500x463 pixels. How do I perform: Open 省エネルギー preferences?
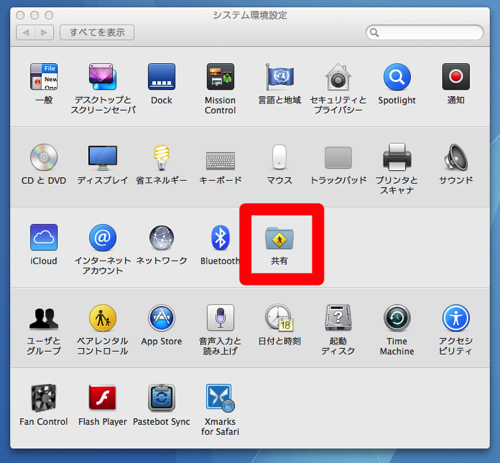[x=162, y=157]
